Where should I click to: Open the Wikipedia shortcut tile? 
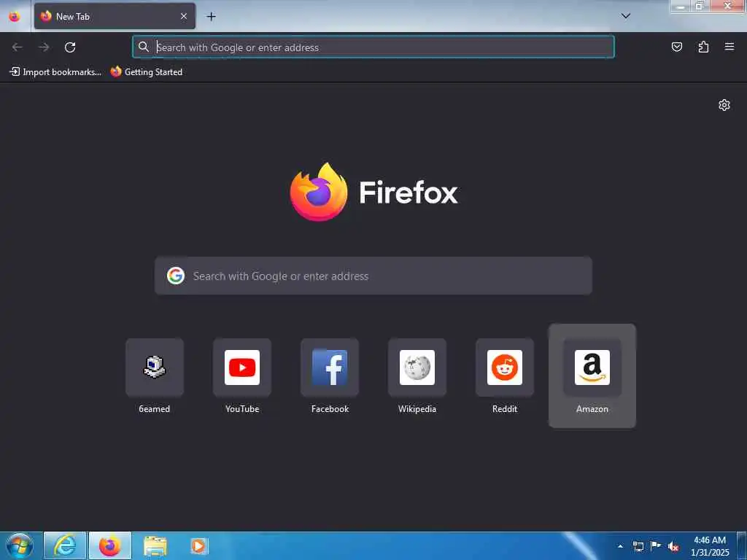click(x=417, y=376)
